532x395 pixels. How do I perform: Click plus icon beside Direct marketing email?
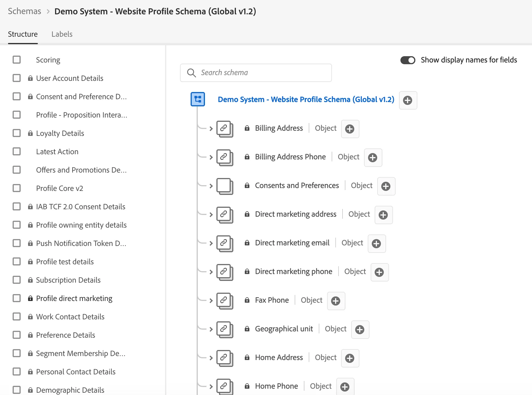(376, 243)
